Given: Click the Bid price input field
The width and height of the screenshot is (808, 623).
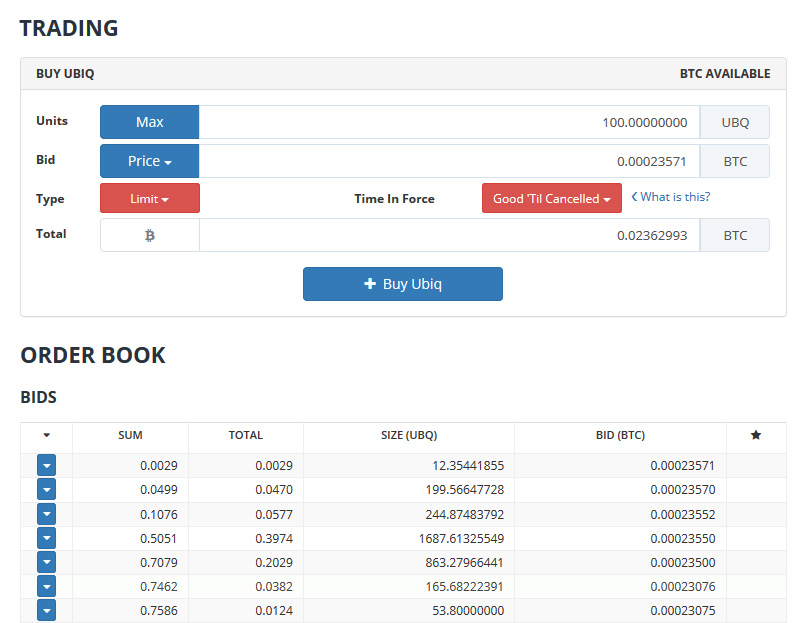Looking at the screenshot, I should coord(449,161).
